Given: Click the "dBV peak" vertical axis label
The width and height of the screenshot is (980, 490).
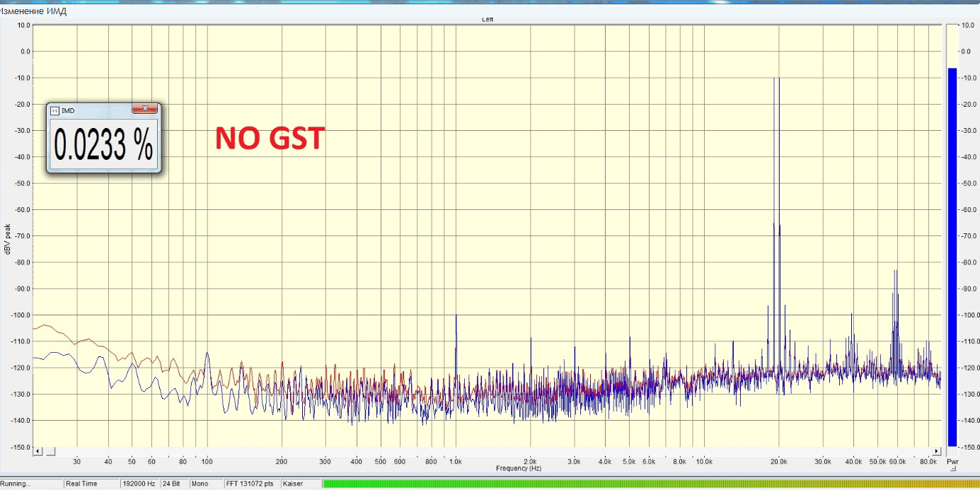Looking at the screenshot, I should (x=8, y=239).
